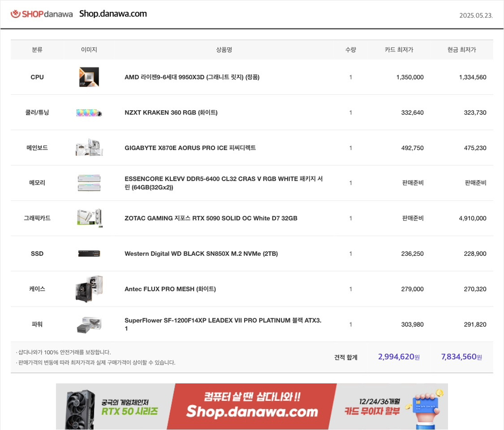The height and width of the screenshot is (430, 504).
Task: Click memory row cash 판매준비 status
Action: pos(476,183)
